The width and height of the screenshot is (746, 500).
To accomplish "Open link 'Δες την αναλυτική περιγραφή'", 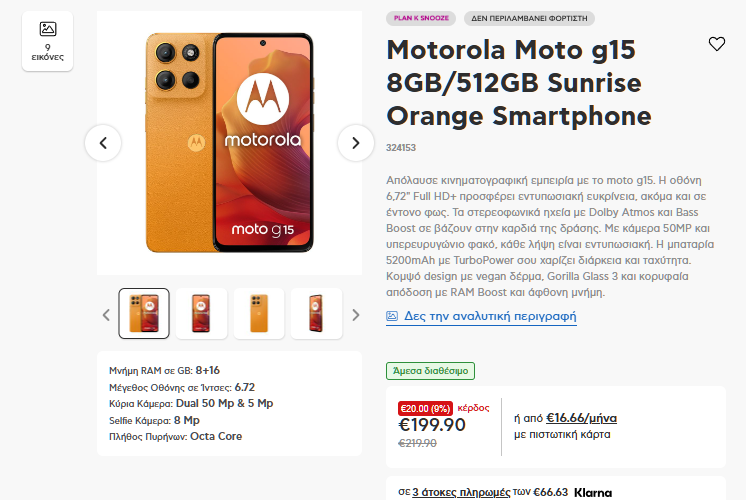I will tap(490, 316).
